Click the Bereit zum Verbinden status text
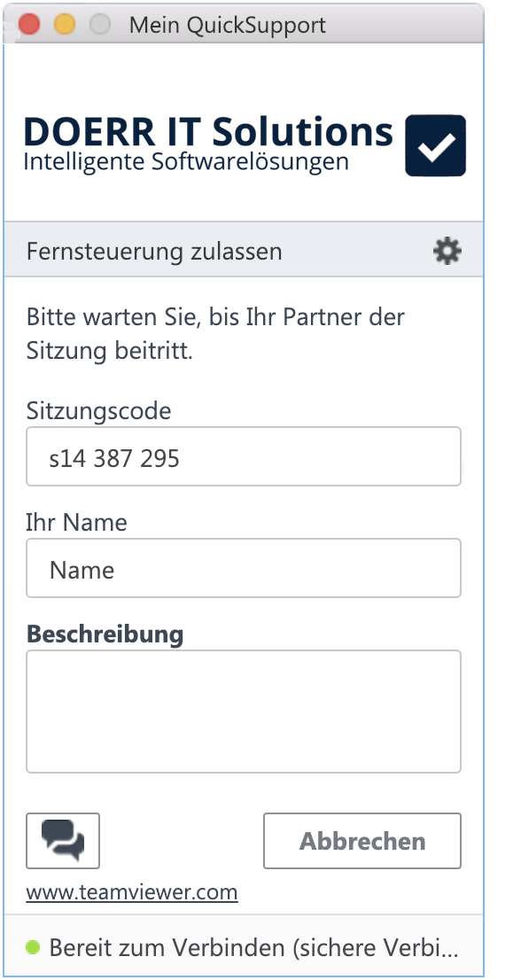This screenshot has height=980, width=513. click(x=253, y=947)
